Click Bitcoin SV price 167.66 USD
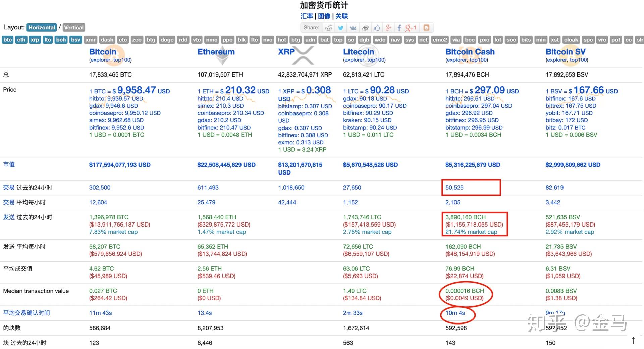Image resolution: width=644 pixels, height=349 pixels. [596, 90]
